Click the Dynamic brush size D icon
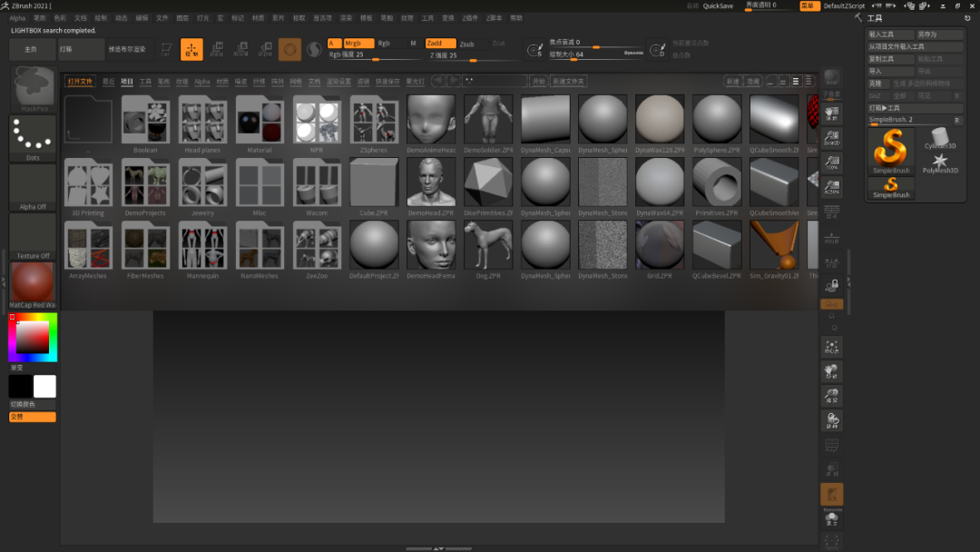The image size is (980, 552). [658, 50]
